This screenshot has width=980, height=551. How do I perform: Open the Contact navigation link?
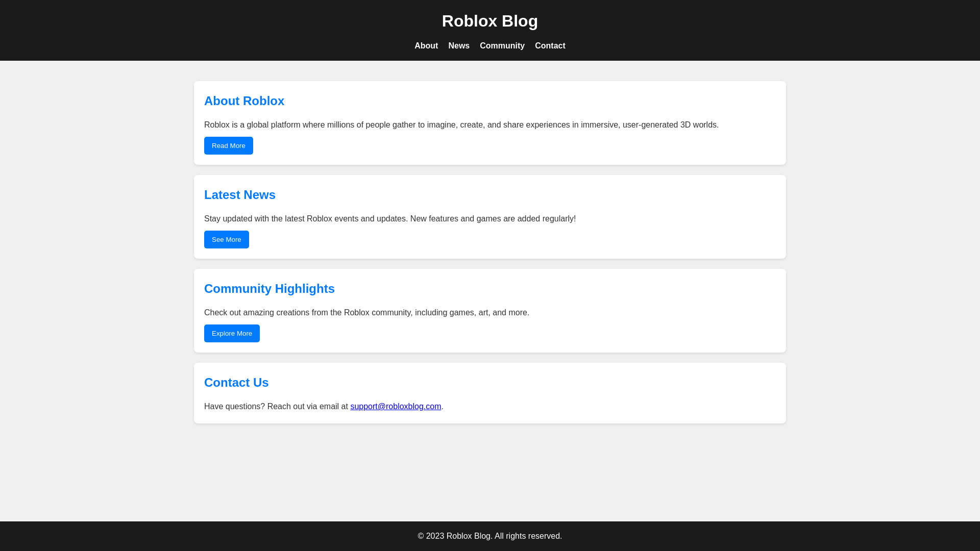(550, 46)
